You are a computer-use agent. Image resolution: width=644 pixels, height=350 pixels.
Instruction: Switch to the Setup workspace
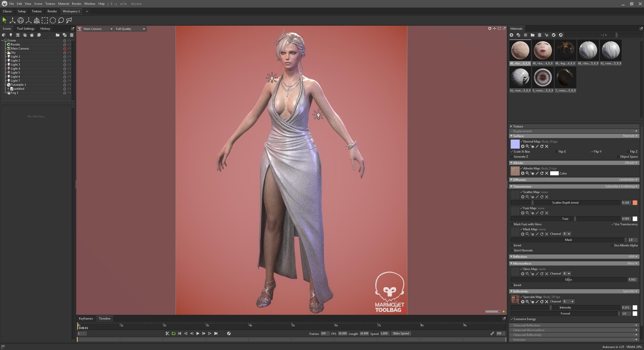tap(22, 11)
